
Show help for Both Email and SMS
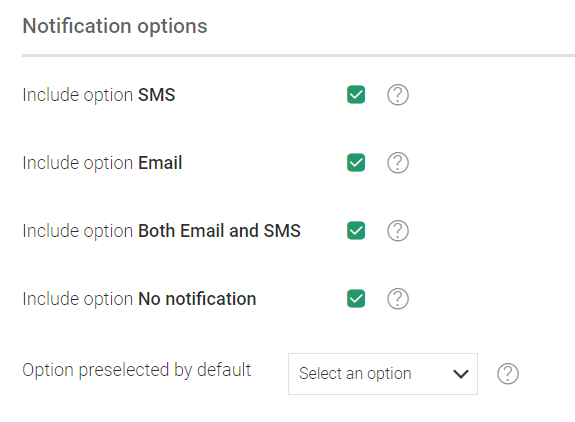[x=398, y=231]
